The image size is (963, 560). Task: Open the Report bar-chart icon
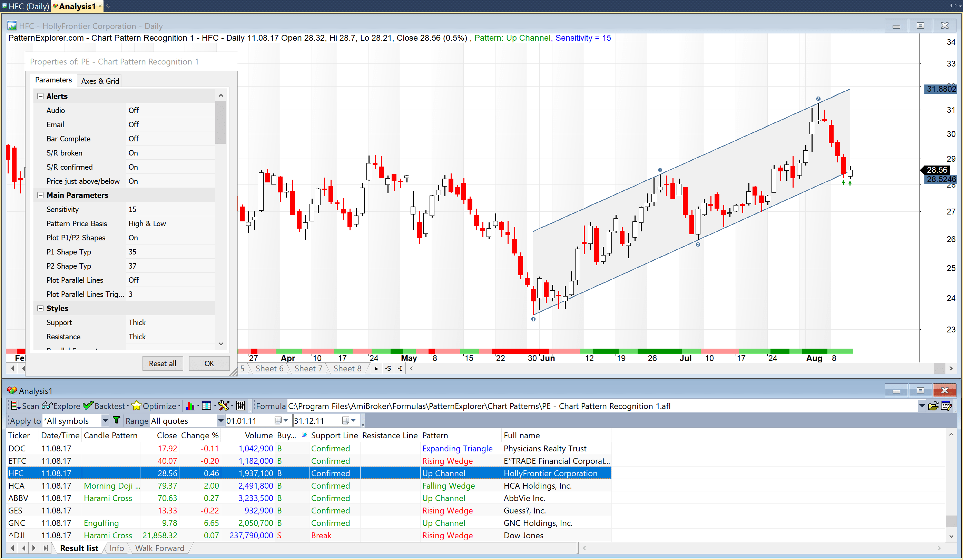pos(190,406)
